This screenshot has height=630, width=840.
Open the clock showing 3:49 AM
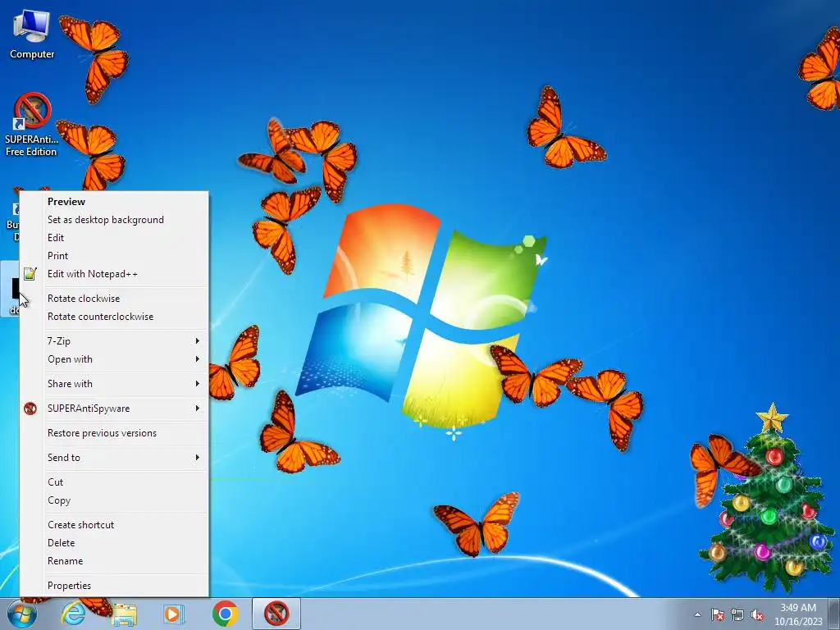pyautogui.click(x=798, y=614)
